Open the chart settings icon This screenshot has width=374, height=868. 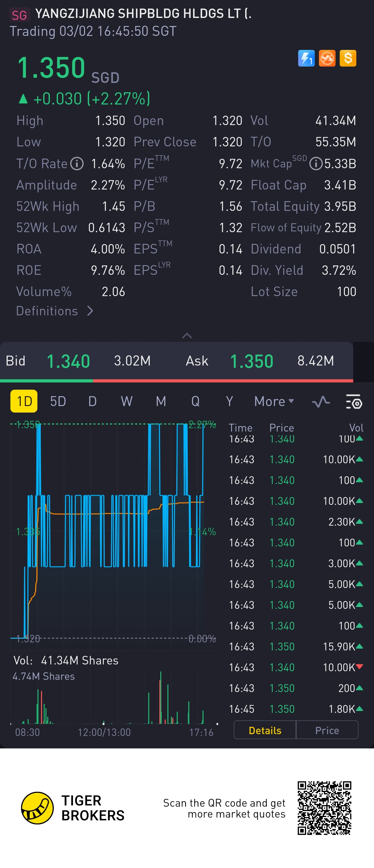tap(354, 401)
